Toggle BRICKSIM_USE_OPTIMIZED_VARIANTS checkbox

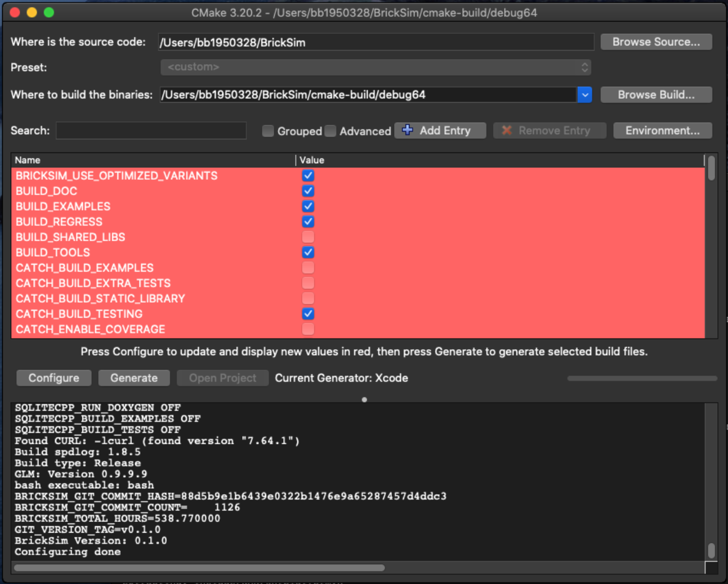(308, 175)
